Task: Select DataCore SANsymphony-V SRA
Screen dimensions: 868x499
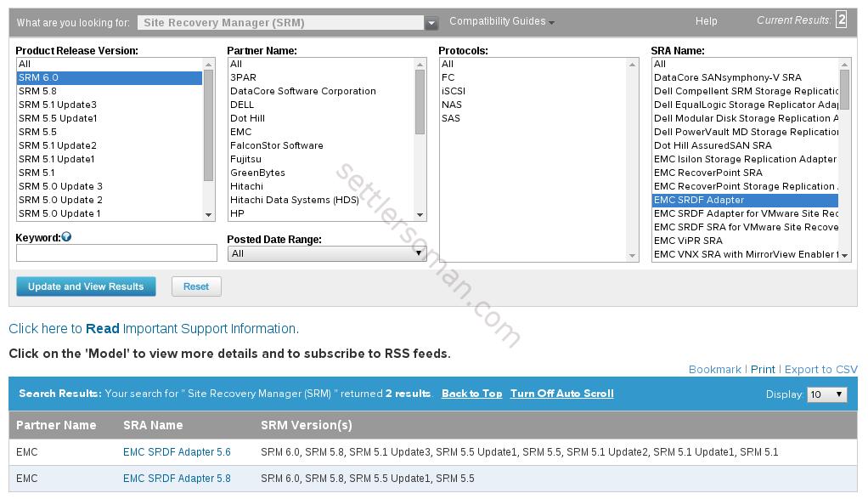Action: tap(745, 77)
